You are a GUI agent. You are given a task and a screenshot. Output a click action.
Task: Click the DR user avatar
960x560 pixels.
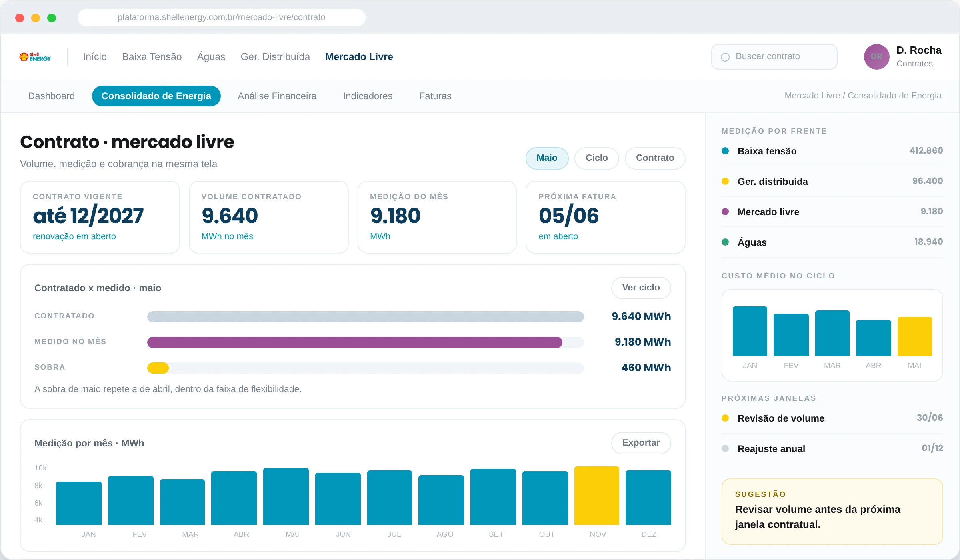876,57
